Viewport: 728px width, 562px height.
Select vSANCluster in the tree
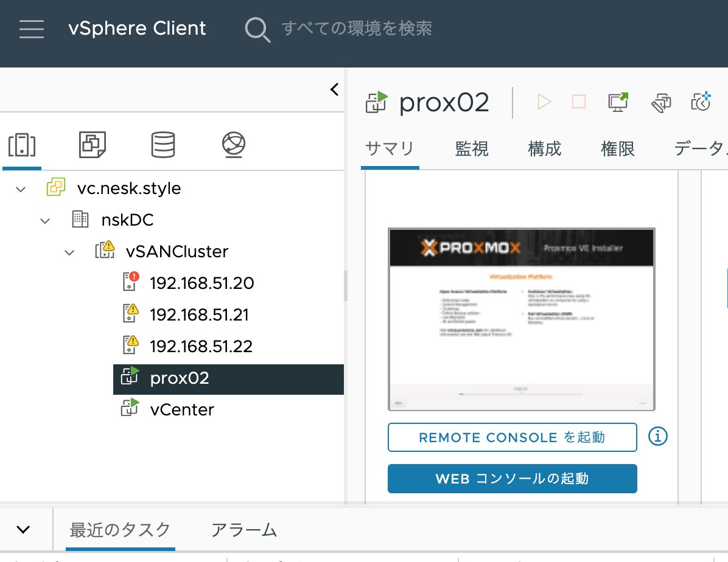point(177,252)
